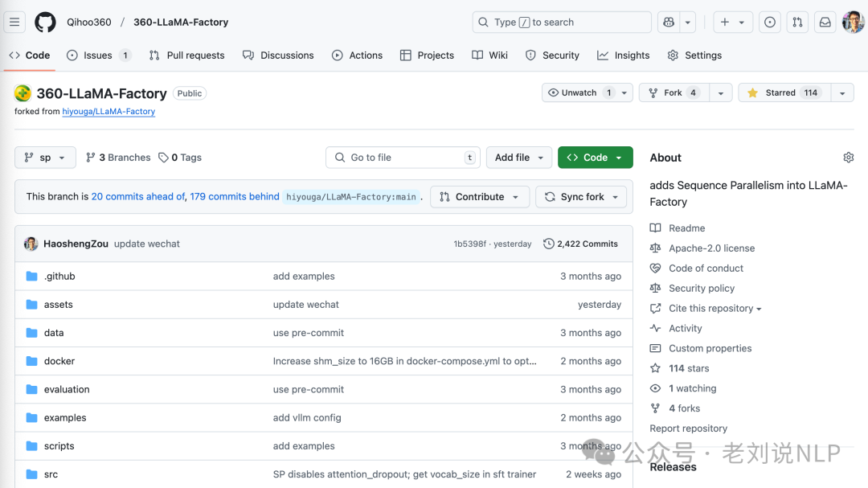Screen dimensions: 868x488
Task: Open Copilot icon in header
Action: pos(669,23)
